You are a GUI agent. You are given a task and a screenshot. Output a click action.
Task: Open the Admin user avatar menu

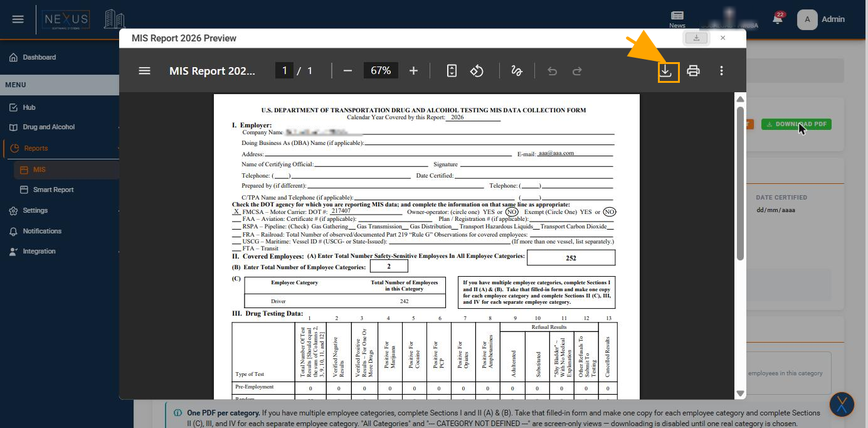(822, 19)
